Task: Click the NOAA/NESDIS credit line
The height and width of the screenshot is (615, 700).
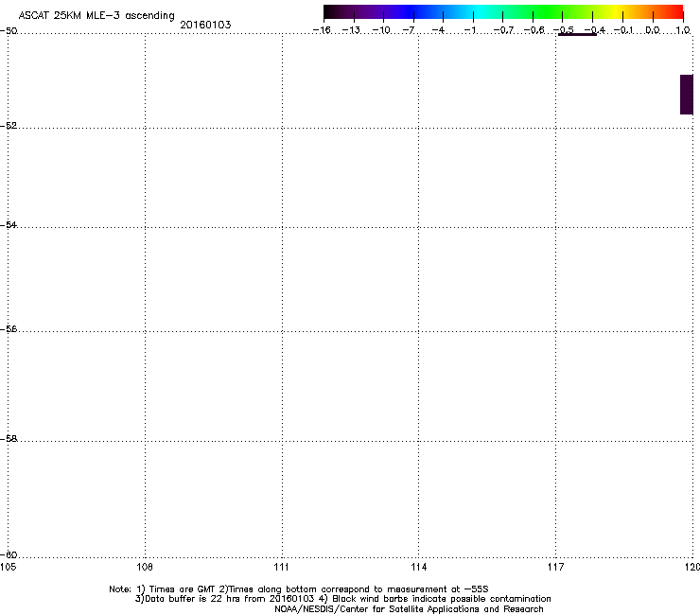Action: click(409, 609)
